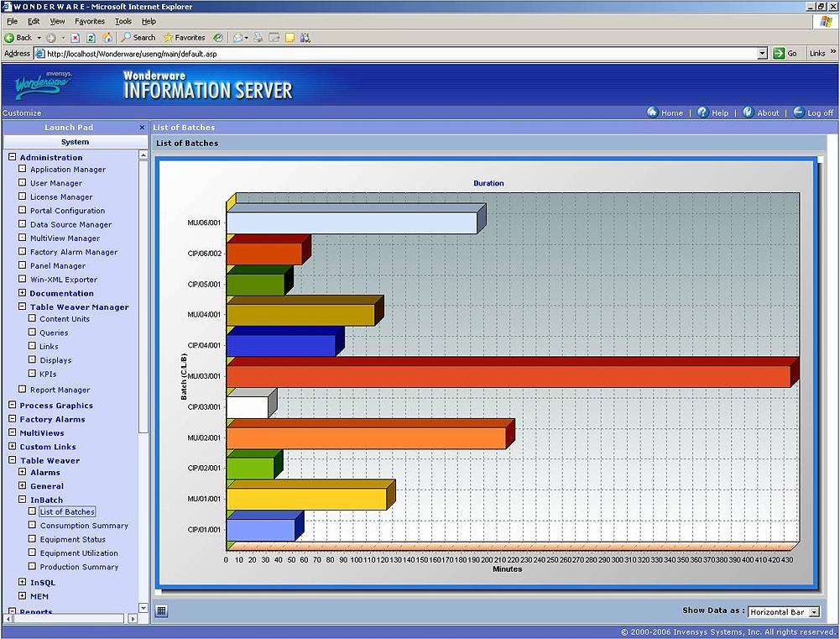Select the System tab in Launch Pad
The width and height of the screenshot is (840, 639).
(75, 142)
